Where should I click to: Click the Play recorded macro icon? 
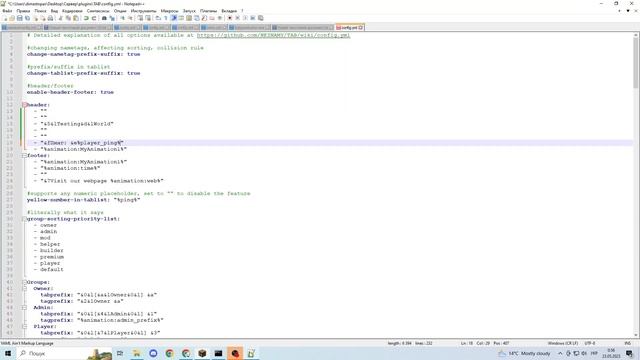(x=246, y=18)
